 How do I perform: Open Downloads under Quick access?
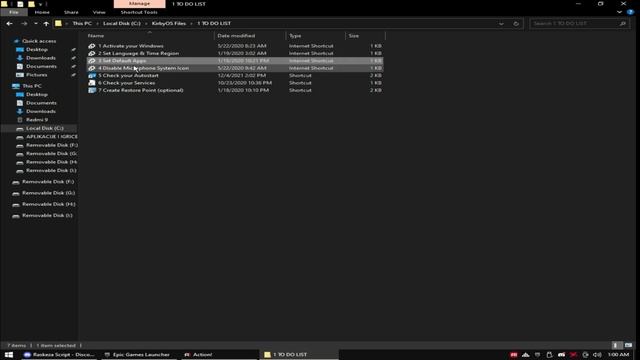[41, 58]
